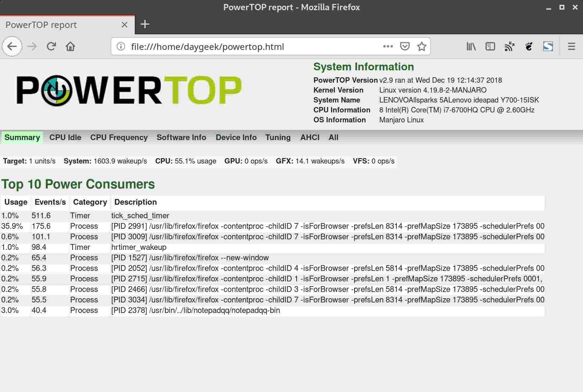
Task: Click the Home button
Action: click(70, 46)
